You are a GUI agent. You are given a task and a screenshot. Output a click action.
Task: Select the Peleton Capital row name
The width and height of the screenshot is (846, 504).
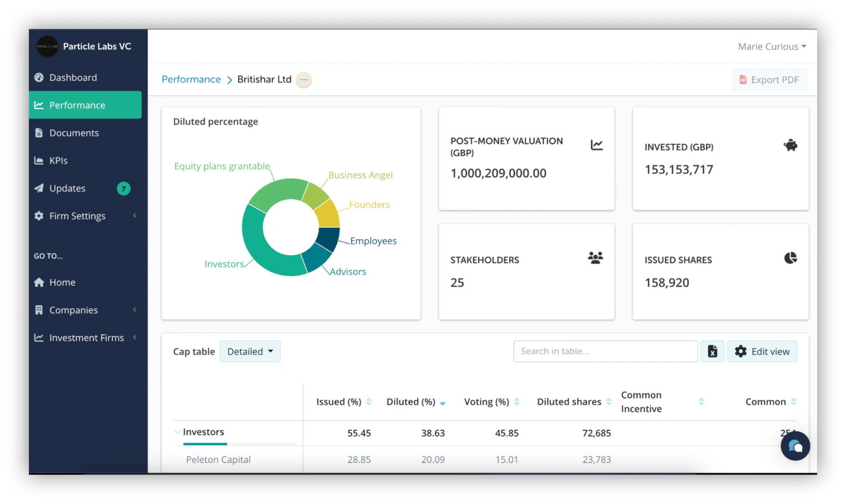(x=218, y=460)
